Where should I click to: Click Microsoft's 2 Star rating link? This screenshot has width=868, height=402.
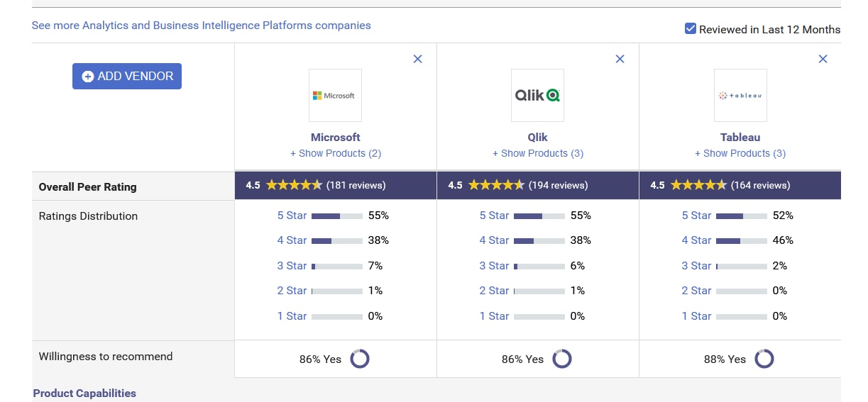click(292, 291)
